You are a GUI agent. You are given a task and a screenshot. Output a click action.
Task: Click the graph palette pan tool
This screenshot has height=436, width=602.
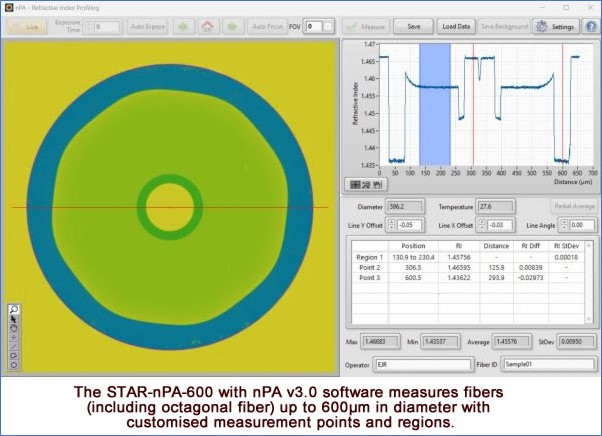378,185
